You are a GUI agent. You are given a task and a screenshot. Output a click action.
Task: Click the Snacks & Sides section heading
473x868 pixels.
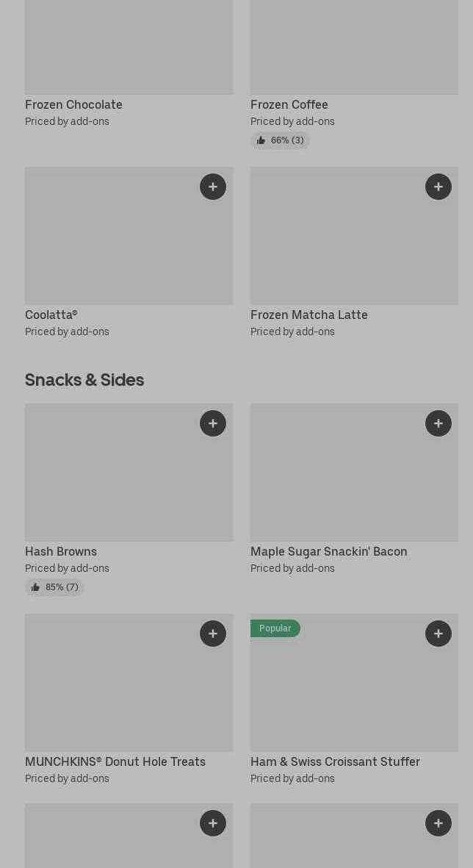pos(84,379)
